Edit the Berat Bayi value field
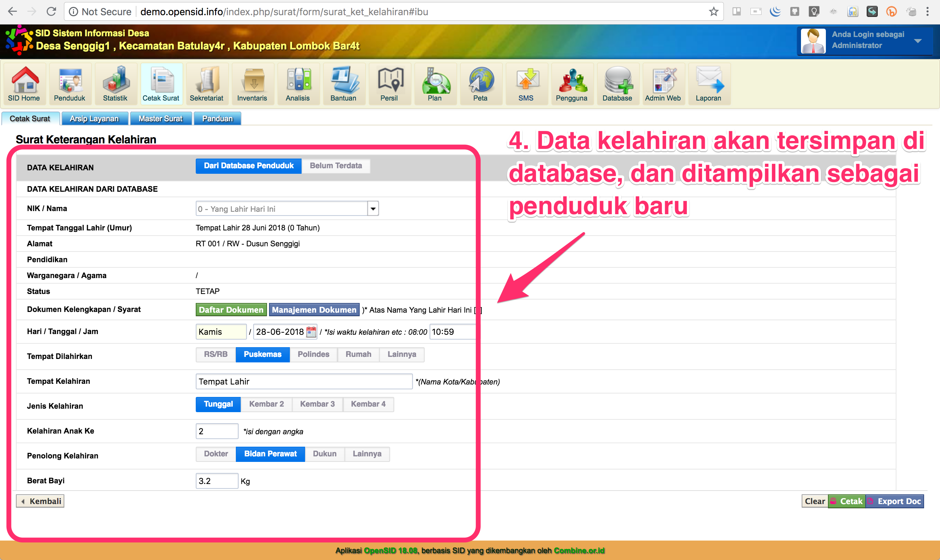Image resolution: width=940 pixels, height=560 pixels. (216, 481)
